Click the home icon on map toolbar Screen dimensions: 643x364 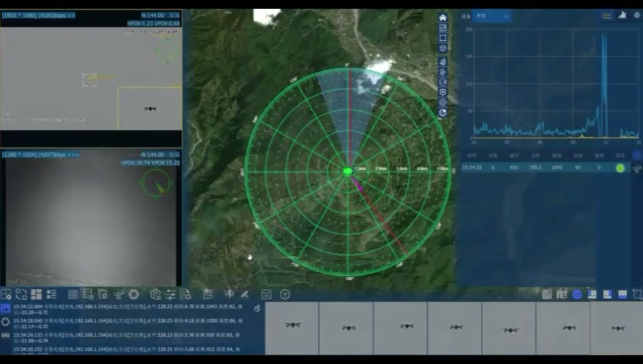click(x=443, y=17)
